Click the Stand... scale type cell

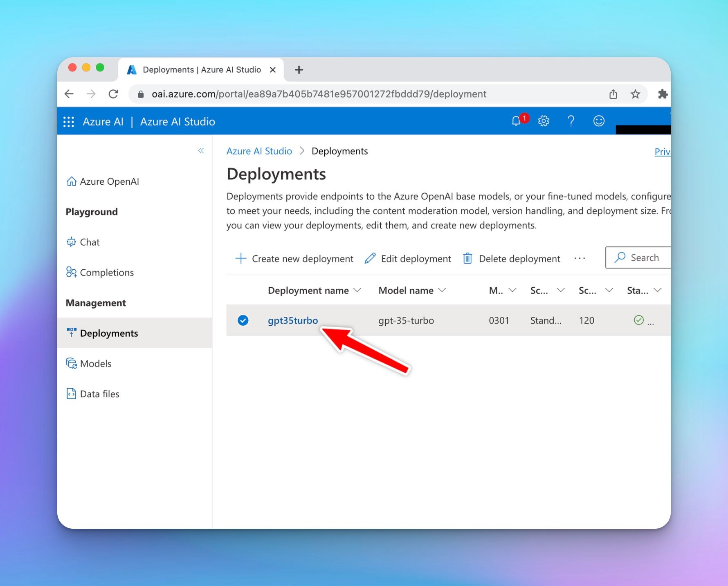[x=546, y=320]
